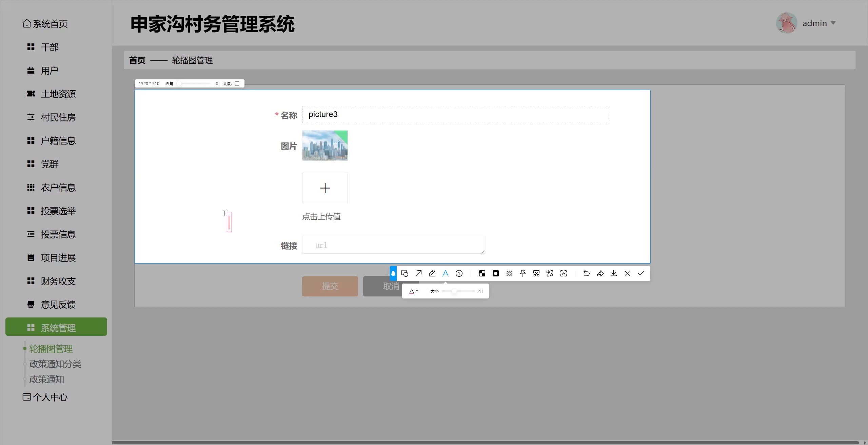The width and height of the screenshot is (868, 445).
Task: Undo the last annotation
Action: click(587, 273)
